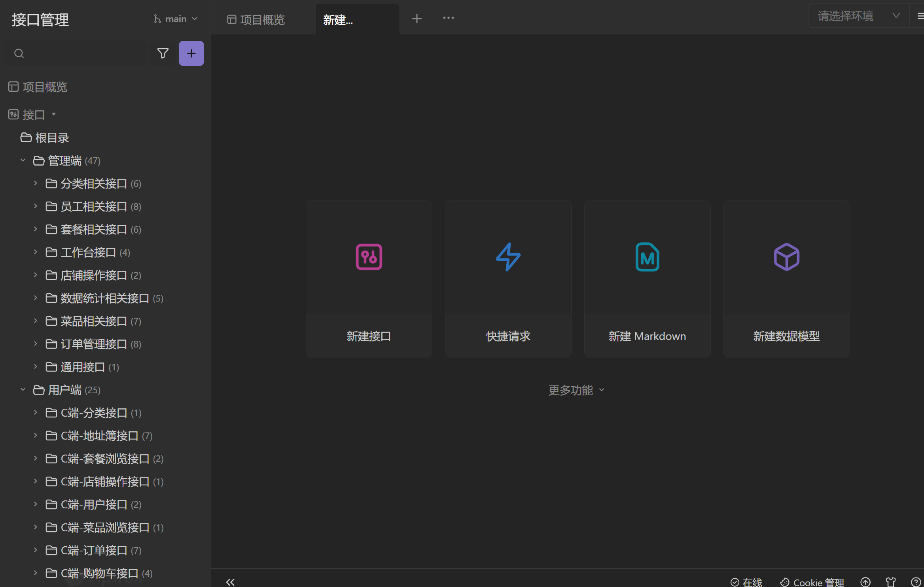Expand the 更多功能 section
The height and width of the screenshot is (587, 924).
[x=576, y=390]
